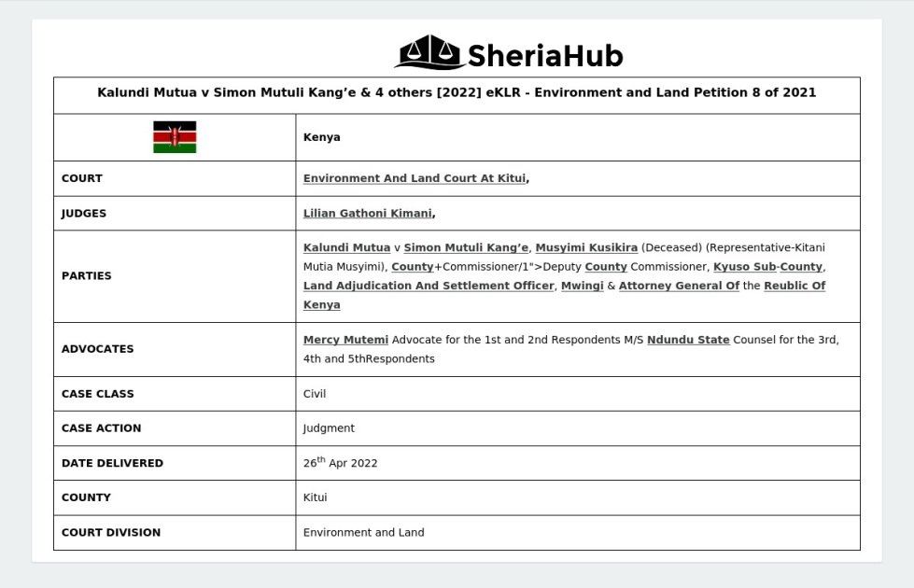Open the Simon Mutuli Kang'e link
The height and width of the screenshot is (588, 914).
coord(466,247)
